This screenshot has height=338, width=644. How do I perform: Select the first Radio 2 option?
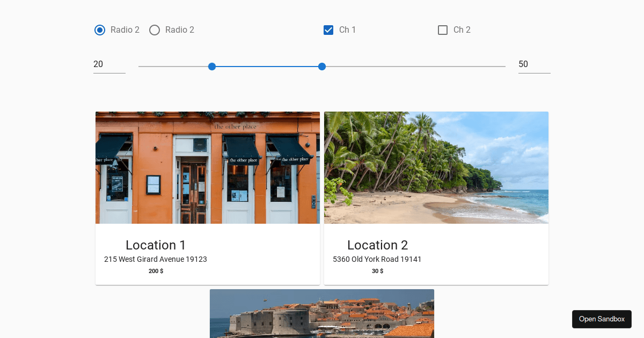(99, 30)
